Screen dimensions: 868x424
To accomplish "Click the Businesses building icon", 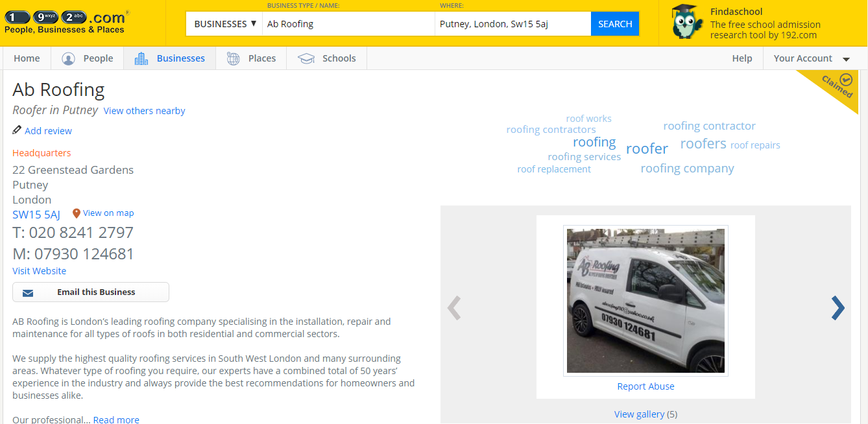I will (141, 58).
